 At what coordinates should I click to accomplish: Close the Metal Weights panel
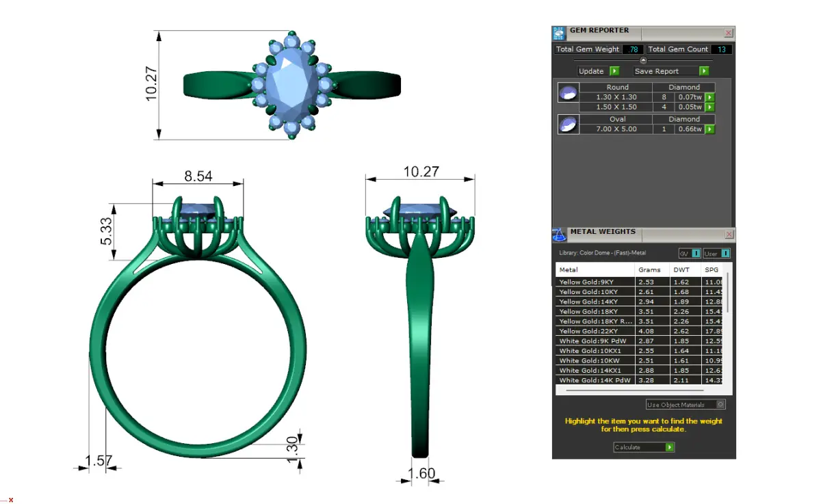pyautogui.click(x=729, y=235)
